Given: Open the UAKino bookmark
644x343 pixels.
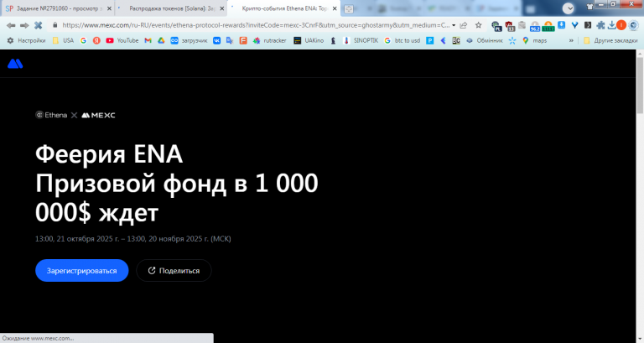Looking at the screenshot, I should (x=309, y=40).
